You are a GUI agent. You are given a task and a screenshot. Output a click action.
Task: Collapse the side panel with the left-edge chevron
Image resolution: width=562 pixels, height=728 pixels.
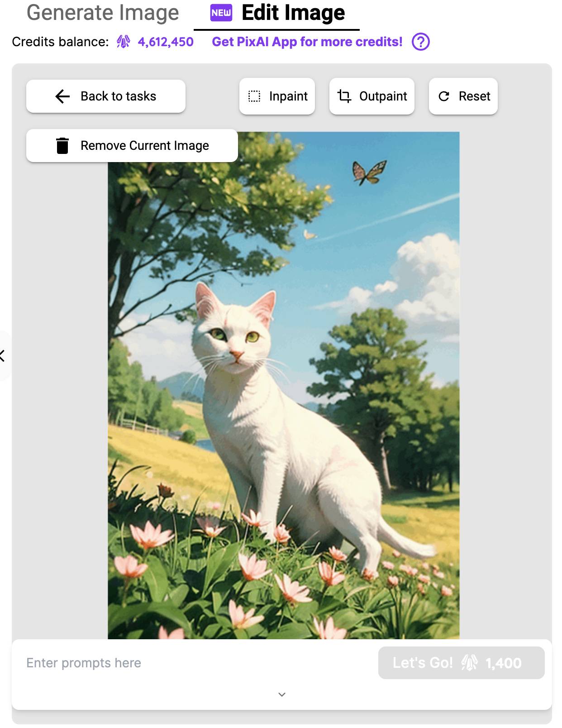(x=3, y=356)
